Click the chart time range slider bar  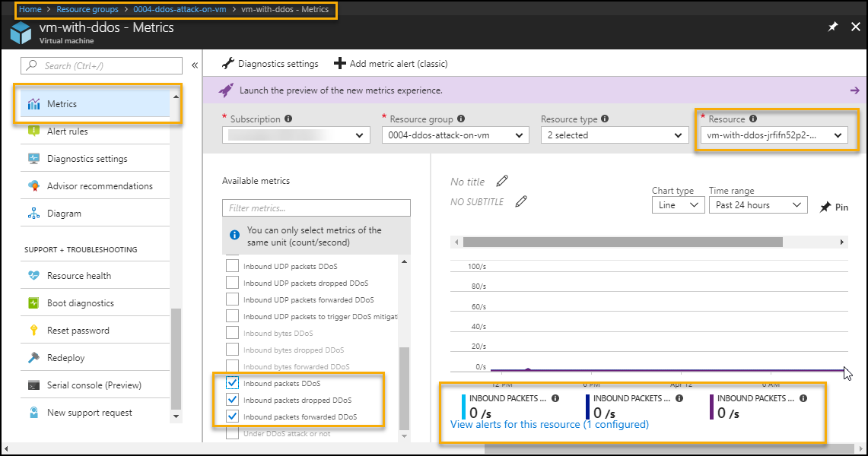[x=623, y=242]
